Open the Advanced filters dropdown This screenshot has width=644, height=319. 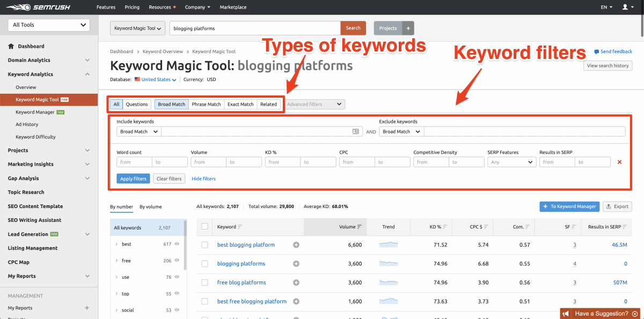315,104
